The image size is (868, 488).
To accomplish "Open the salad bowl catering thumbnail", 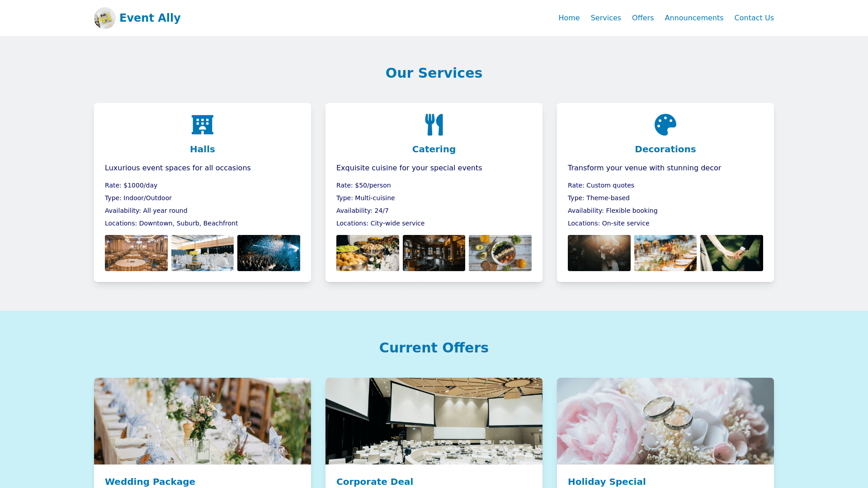I will 500,253.
